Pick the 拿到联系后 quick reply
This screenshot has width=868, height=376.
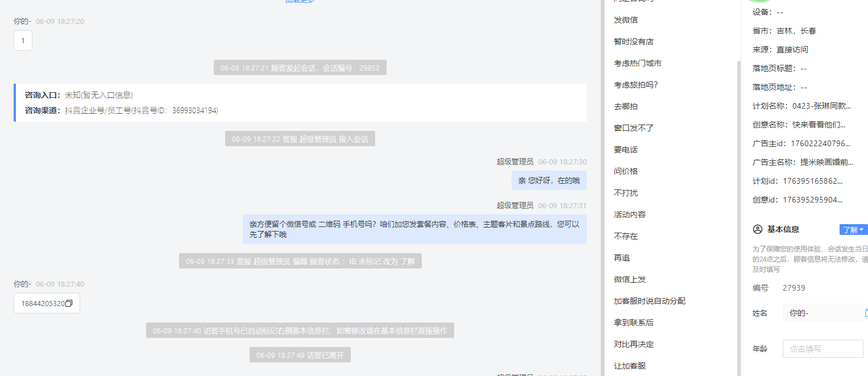tap(634, 323)
